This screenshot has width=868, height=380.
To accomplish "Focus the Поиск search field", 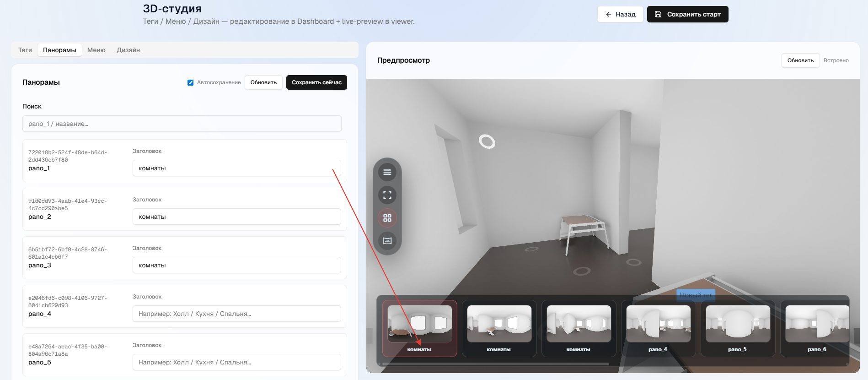I will (x=182, y=124).
